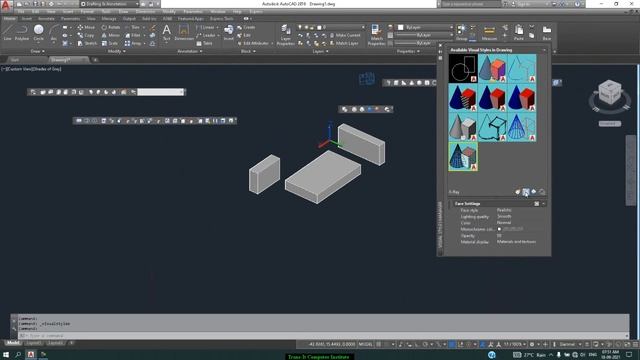Click Make Current in Layers panel

[x=345, y=36]
